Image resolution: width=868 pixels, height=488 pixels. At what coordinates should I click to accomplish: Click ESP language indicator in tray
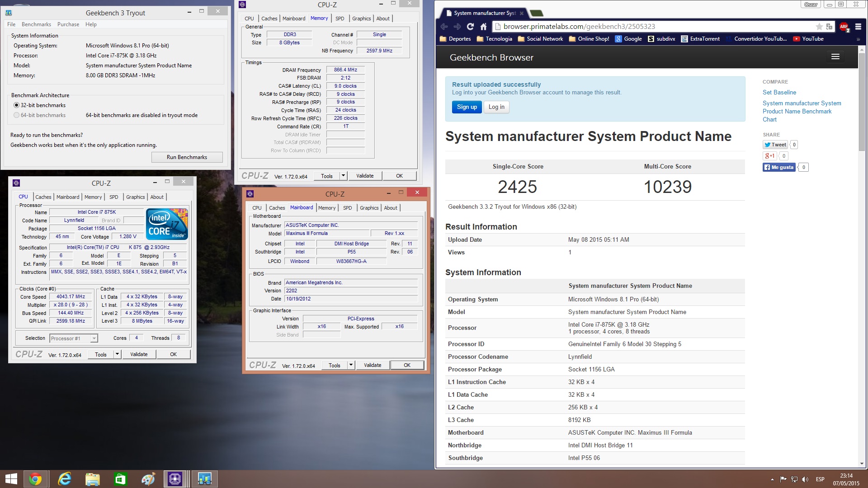point(820,479)
